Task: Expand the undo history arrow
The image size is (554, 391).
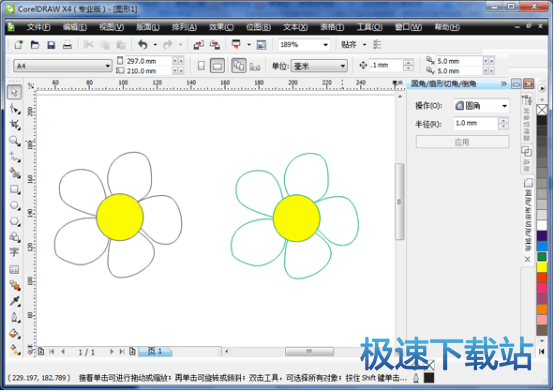Action: pos(155,45)
